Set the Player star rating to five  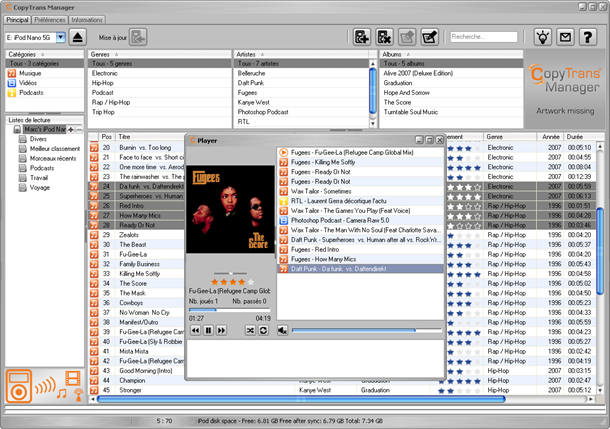[250, 282]
